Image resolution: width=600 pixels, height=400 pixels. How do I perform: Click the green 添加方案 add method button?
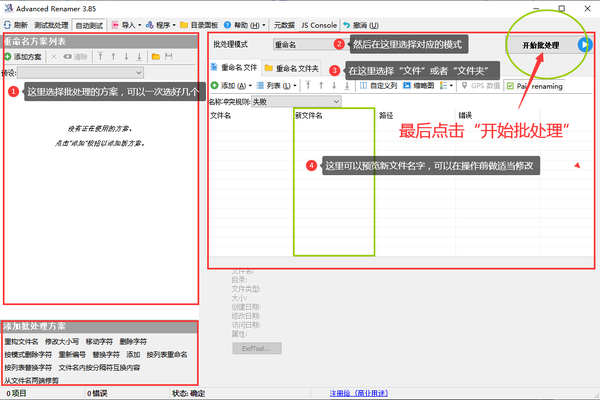tap(23, 57)
